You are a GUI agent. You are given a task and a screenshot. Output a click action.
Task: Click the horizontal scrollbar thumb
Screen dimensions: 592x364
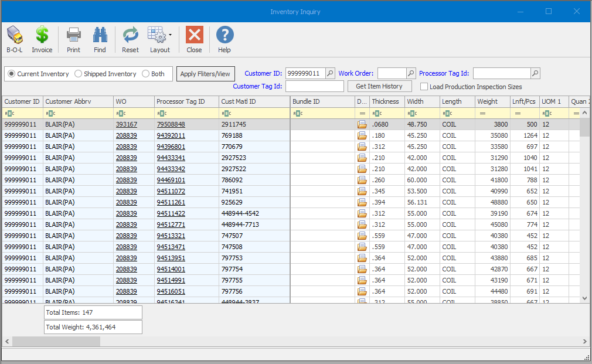(x=56, y=341)
